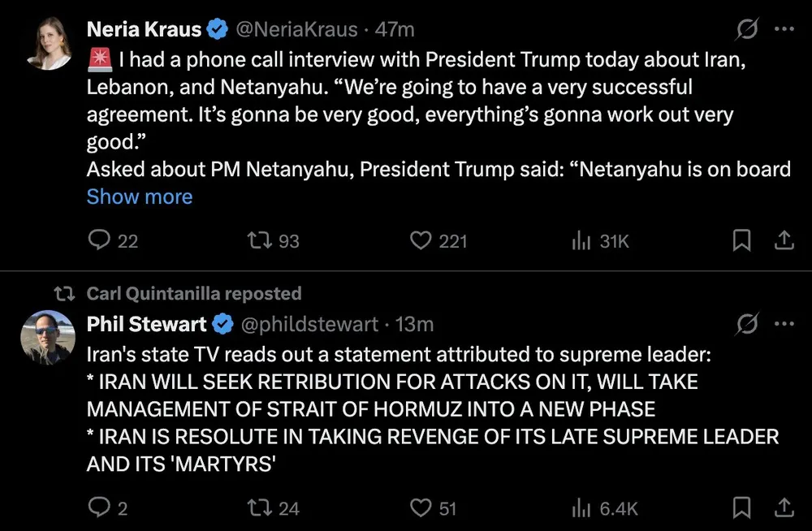This screenshot has width=812, height=531.
Task: Reply to Neria Kraus's post
Action: click(99, 240)
